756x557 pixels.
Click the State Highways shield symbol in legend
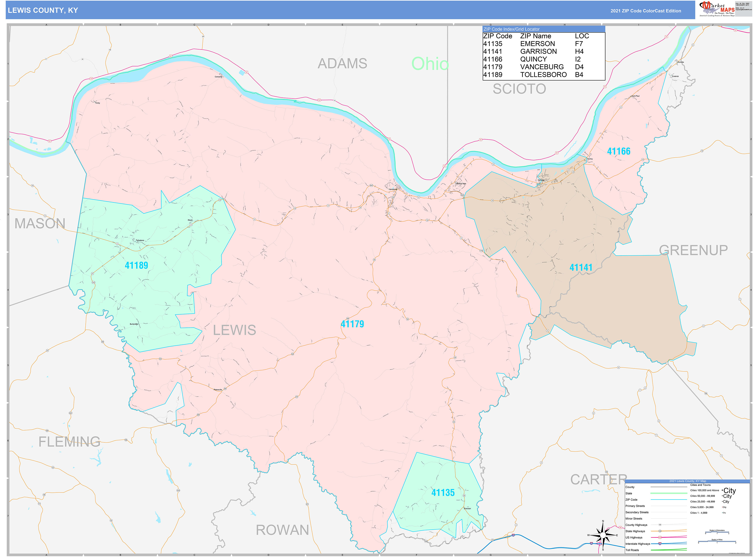click(x=660, y=531)
